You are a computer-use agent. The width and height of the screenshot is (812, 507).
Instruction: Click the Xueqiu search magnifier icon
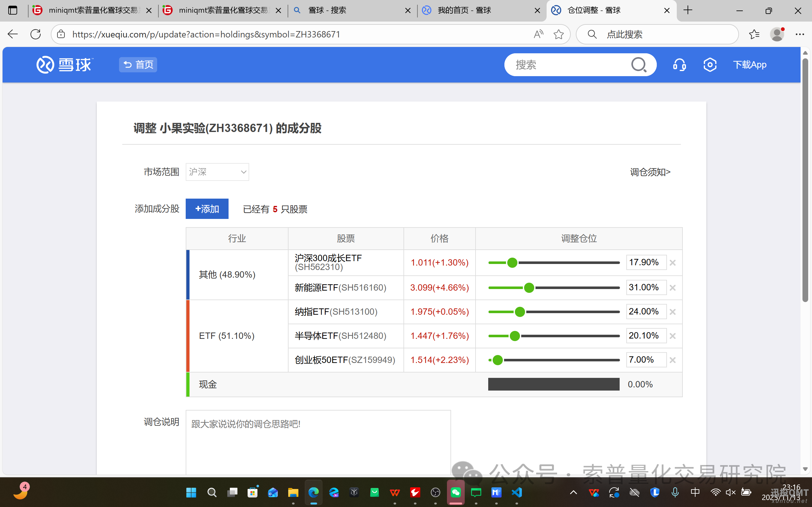[638, 65]
